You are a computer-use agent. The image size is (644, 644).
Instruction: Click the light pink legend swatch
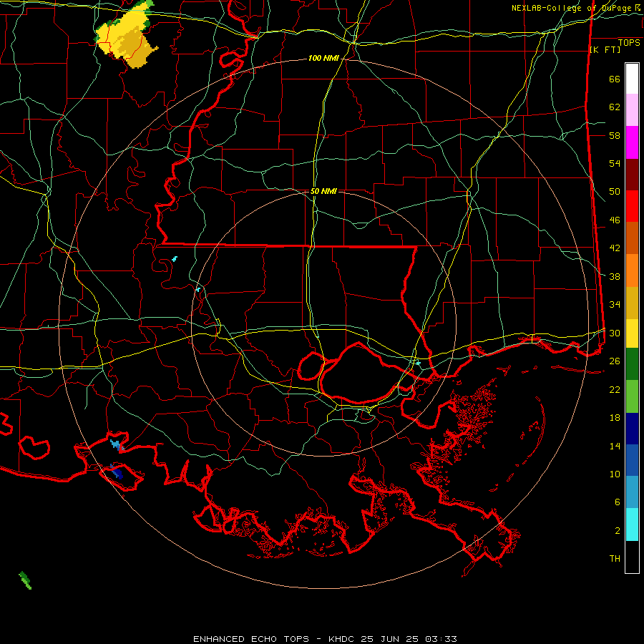click(632, 109)
